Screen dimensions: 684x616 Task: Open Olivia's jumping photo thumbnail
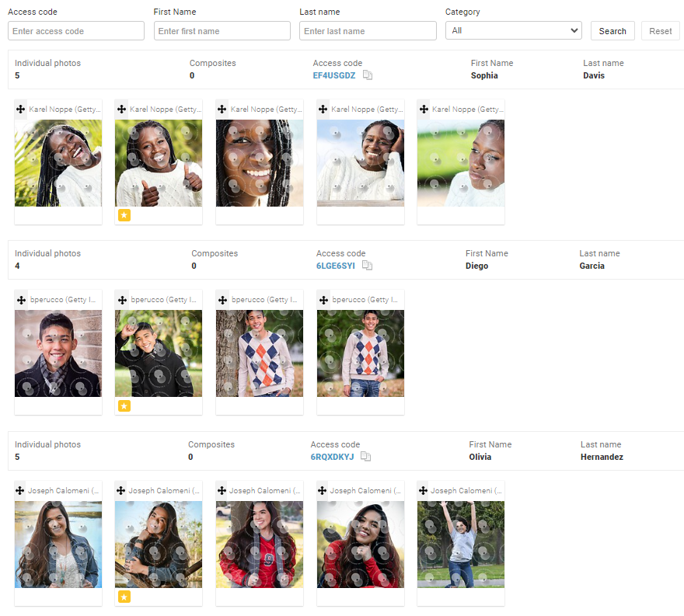[x=461, y=544]
